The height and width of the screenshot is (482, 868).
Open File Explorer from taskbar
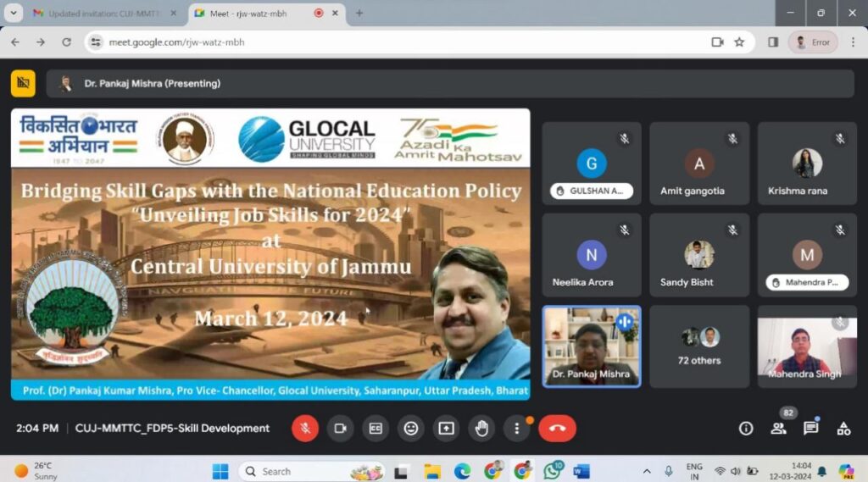coord(431,472)
